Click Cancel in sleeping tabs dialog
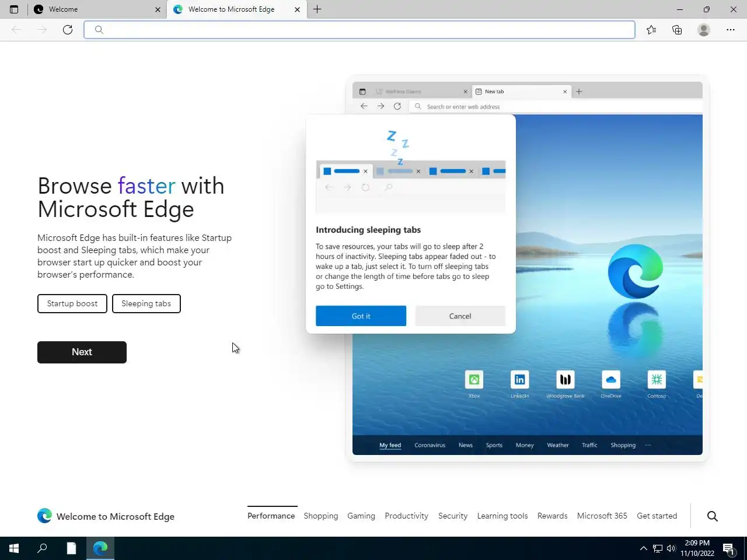747x560 pixels. point(460,316)
